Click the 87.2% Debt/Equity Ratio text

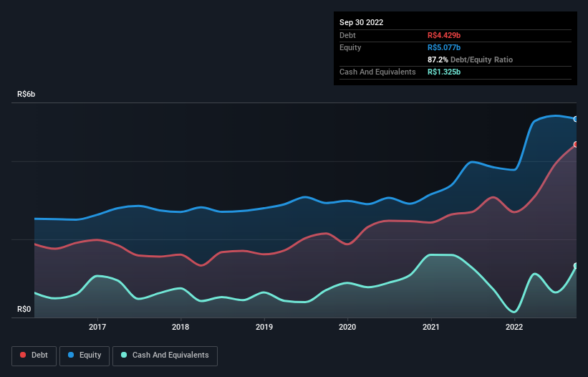[x=470, y=59]
